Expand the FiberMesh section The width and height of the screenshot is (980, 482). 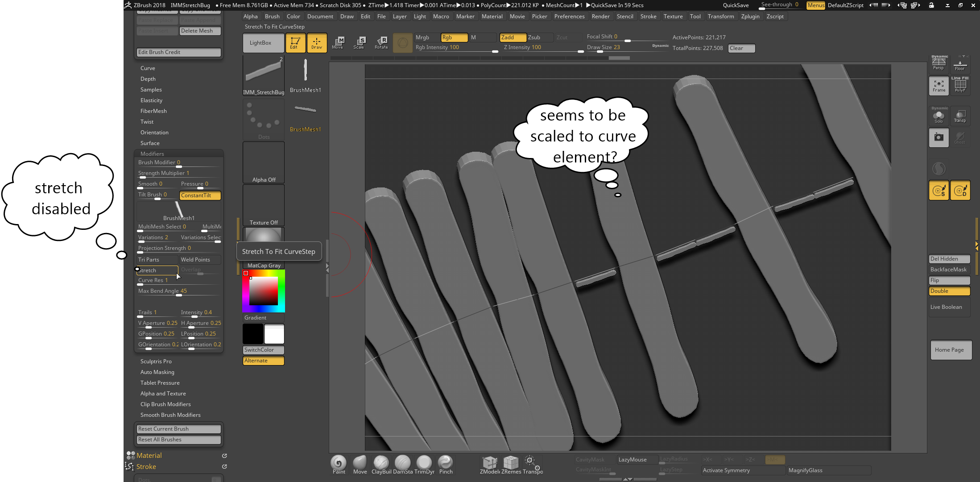click(153, 111)
